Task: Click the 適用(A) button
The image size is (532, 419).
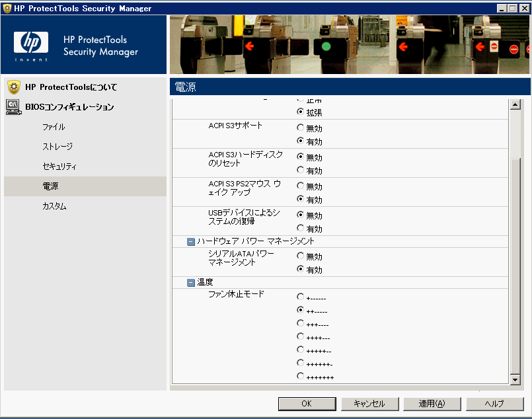Action: [x=432, y=404]
